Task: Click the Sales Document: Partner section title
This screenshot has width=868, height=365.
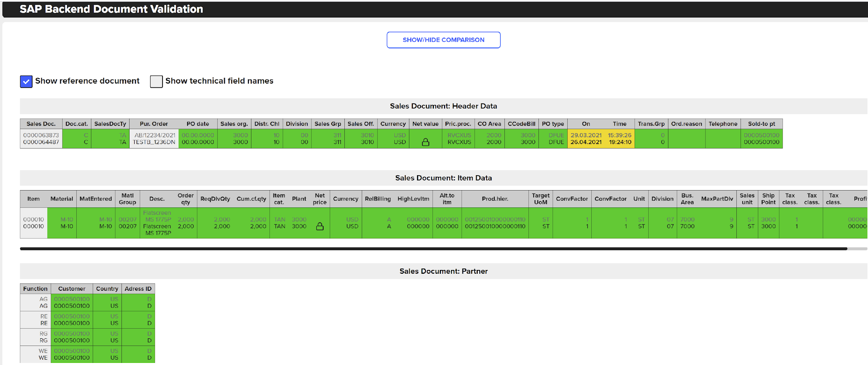Action: (x=443, y=271)
